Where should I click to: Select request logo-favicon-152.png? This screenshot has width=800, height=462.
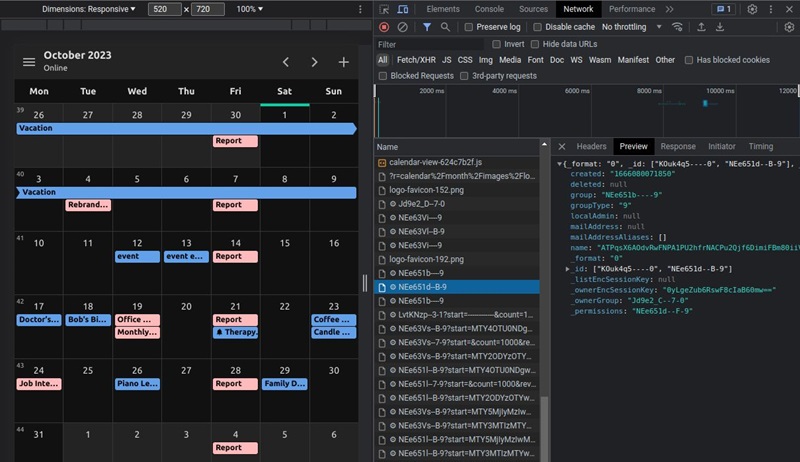[457, 190]
